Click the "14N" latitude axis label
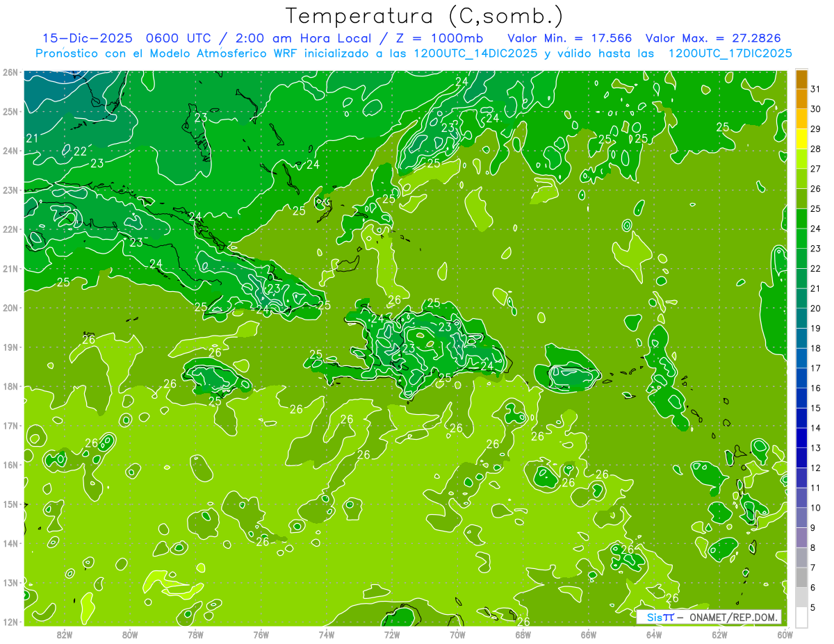The image size is (834, 644). [x=10, y=543]
